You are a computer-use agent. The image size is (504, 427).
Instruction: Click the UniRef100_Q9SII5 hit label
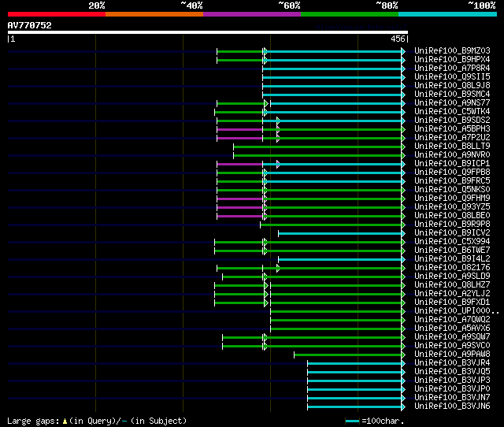(x=452, y=77)
